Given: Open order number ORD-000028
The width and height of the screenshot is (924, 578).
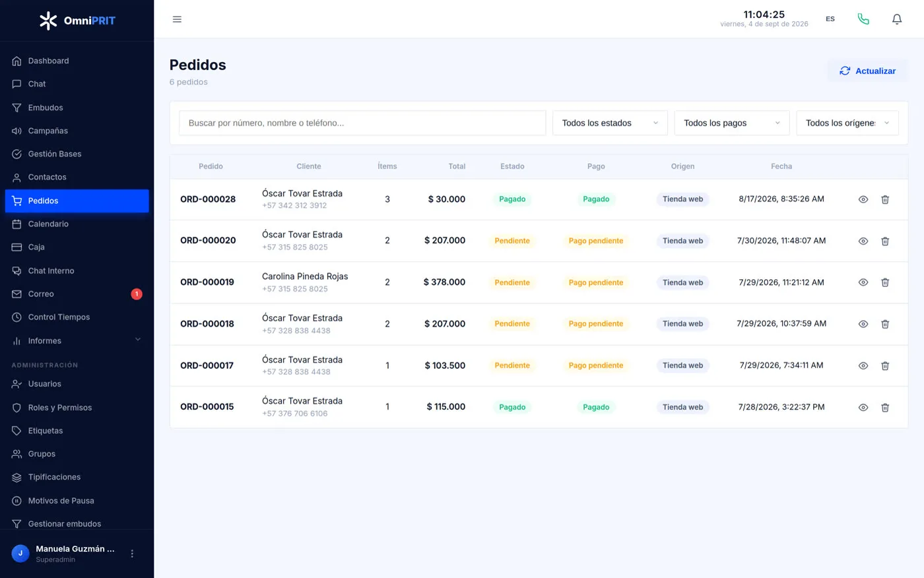Looking at the screenshot, I should [208, 199].
